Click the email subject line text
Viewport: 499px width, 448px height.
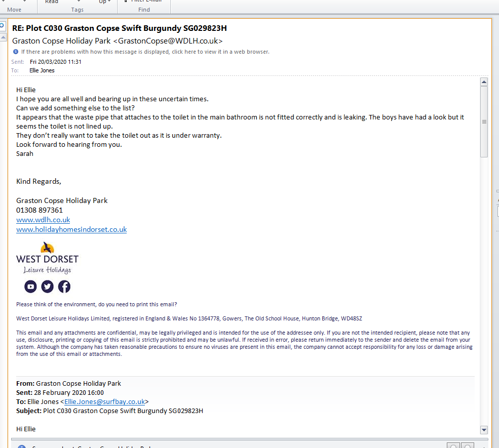point(120,28)
